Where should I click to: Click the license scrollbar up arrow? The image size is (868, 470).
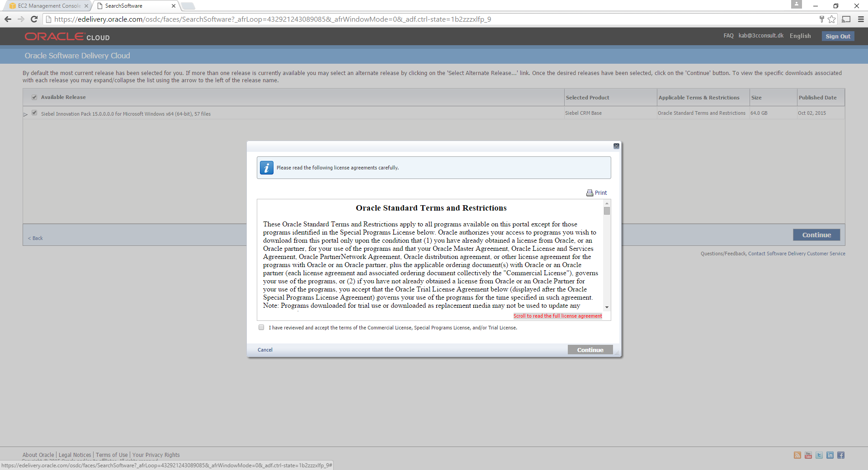pos(607,203)
